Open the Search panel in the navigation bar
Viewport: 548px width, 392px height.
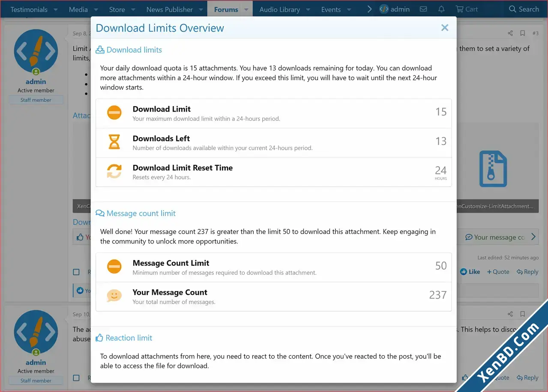[524, 9]
